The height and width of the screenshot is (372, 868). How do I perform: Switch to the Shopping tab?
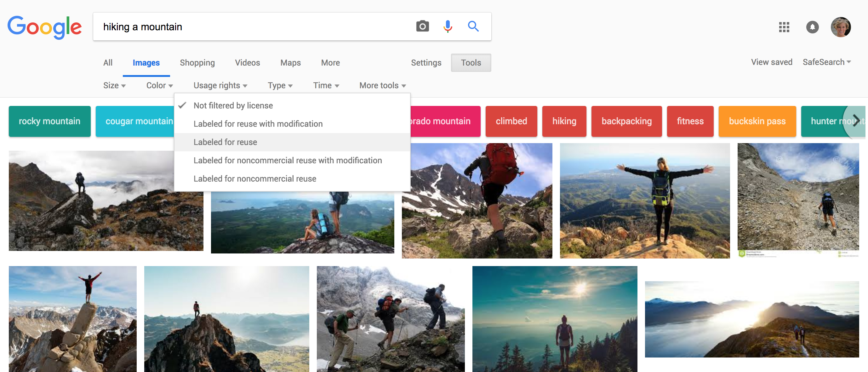click(197, 63)
